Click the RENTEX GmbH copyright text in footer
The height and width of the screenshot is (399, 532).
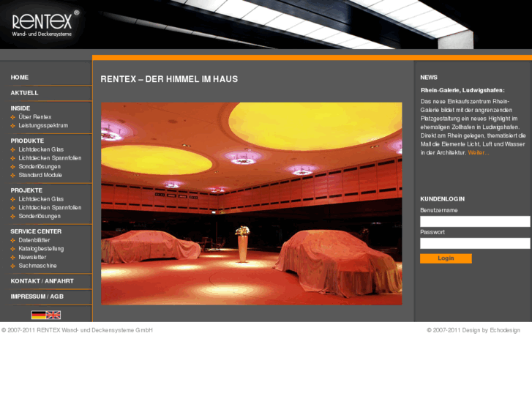[77, 330]
